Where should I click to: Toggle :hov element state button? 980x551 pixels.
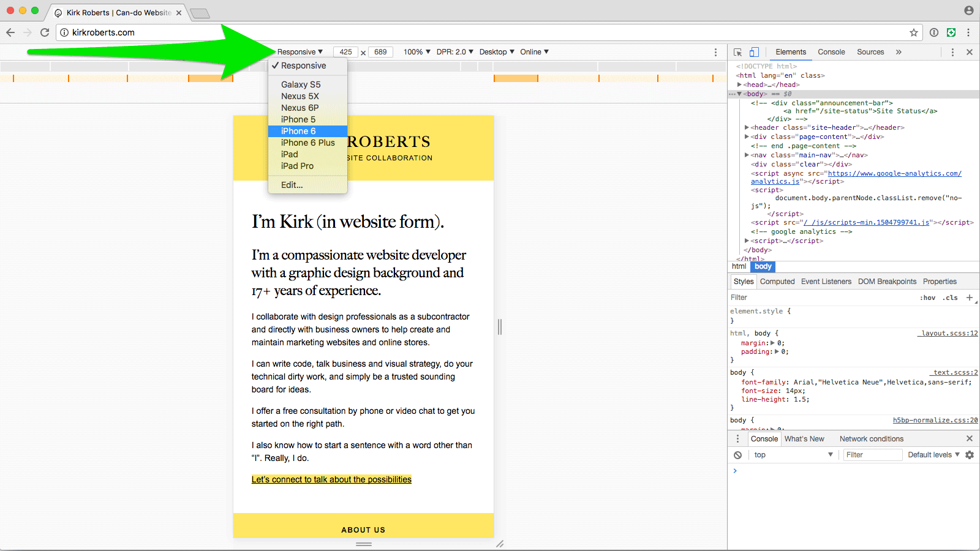[x=928, y=298]
